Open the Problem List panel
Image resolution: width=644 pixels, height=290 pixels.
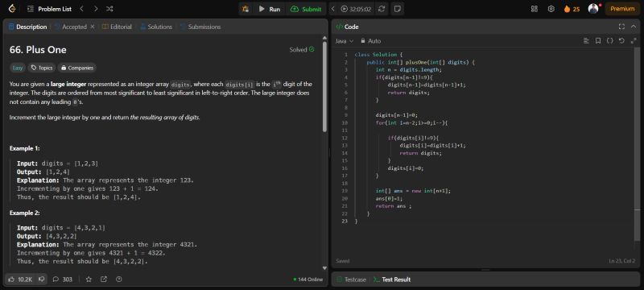[x=49, y=9]
